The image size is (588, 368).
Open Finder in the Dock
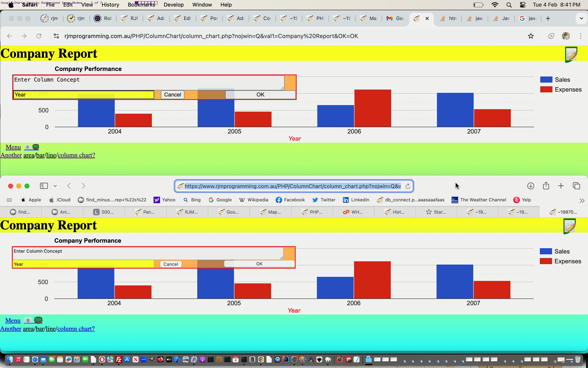[x=10, y=359]
